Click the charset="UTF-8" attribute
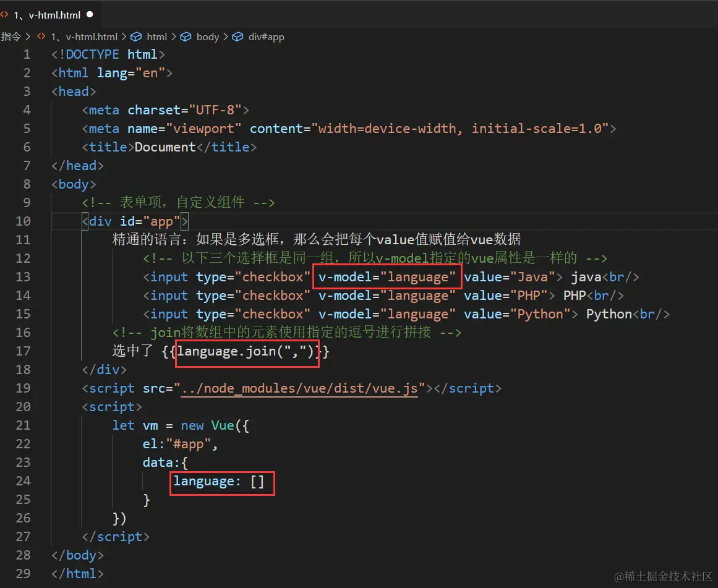 point(184,110)
